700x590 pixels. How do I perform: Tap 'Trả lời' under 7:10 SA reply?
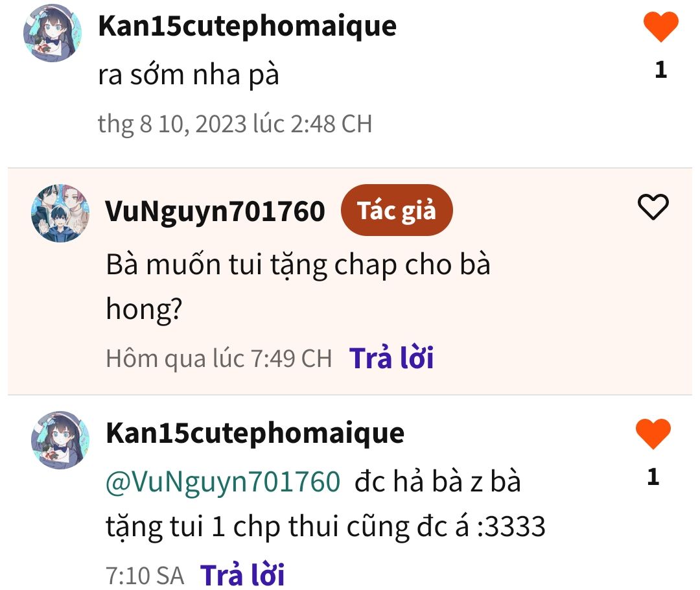[x=242, y=575]
